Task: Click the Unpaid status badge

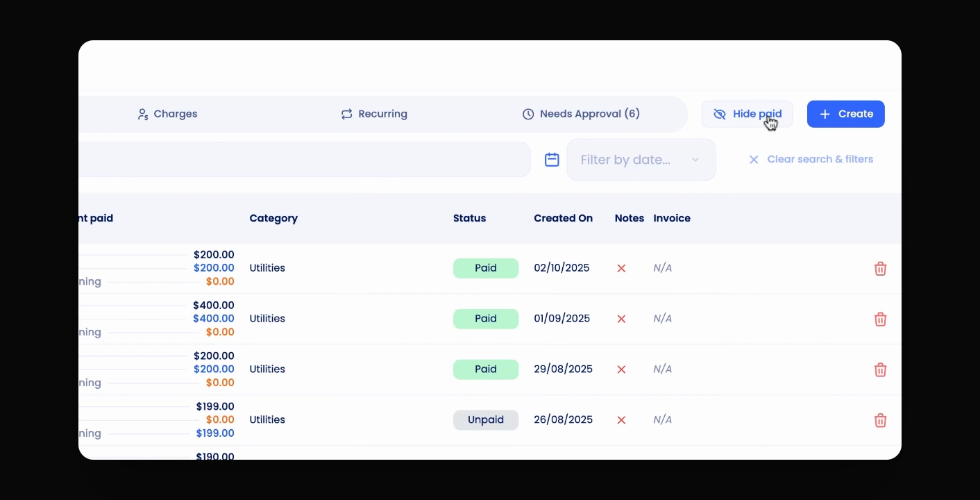Action: [x=486, y=420]
